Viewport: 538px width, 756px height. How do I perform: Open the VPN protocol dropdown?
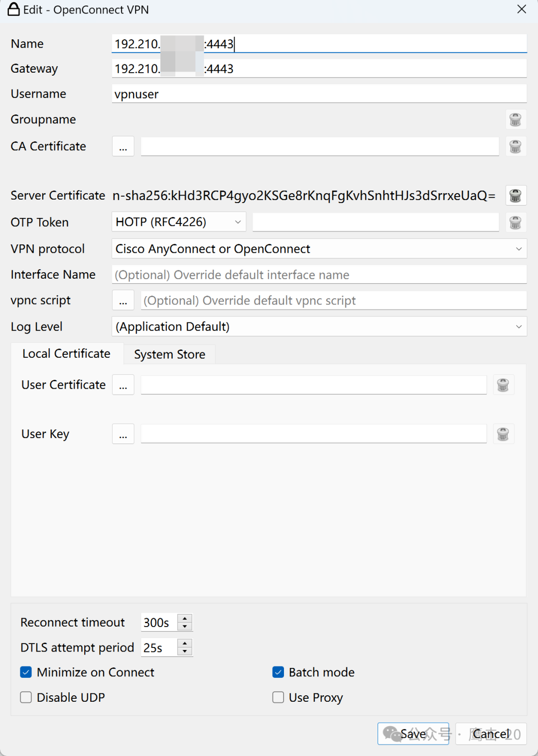319,249
